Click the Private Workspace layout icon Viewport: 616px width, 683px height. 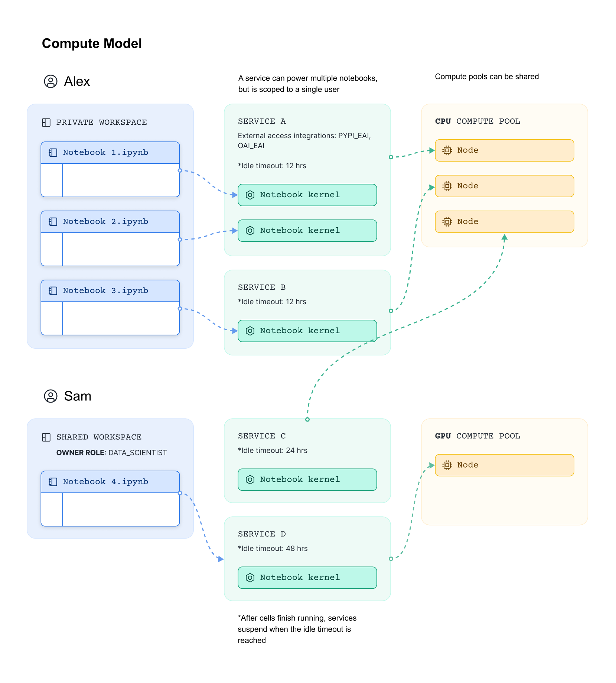pyautogui.click(x=46, y=123)
